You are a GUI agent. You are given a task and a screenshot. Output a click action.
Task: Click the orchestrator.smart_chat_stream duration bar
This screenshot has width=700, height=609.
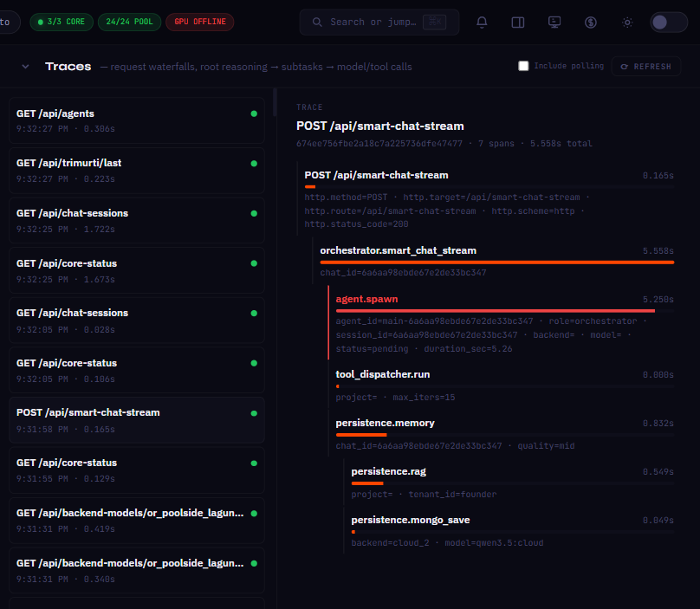click(497, 262)
